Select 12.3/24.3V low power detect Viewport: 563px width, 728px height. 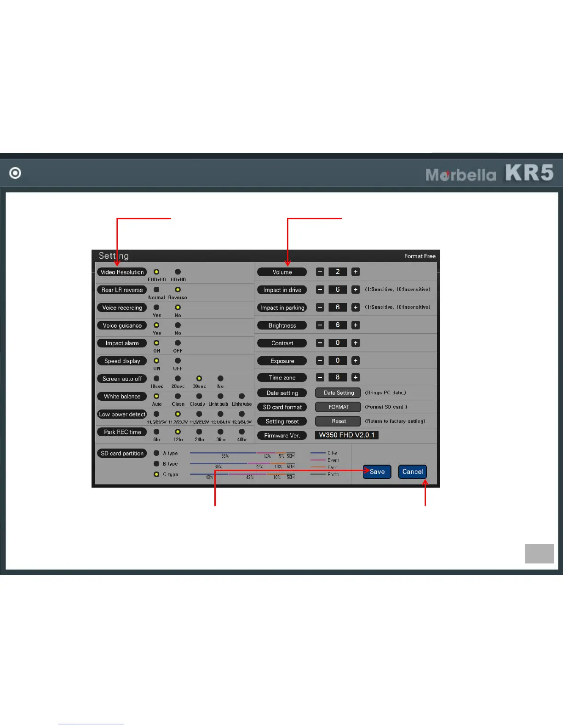pyautogui.click(x=241, y=414)
